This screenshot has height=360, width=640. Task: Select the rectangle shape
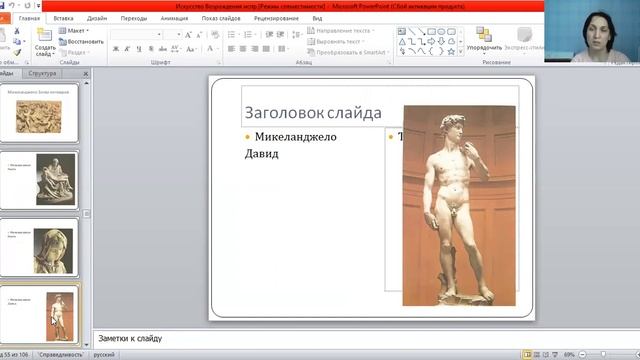point(431,31)
